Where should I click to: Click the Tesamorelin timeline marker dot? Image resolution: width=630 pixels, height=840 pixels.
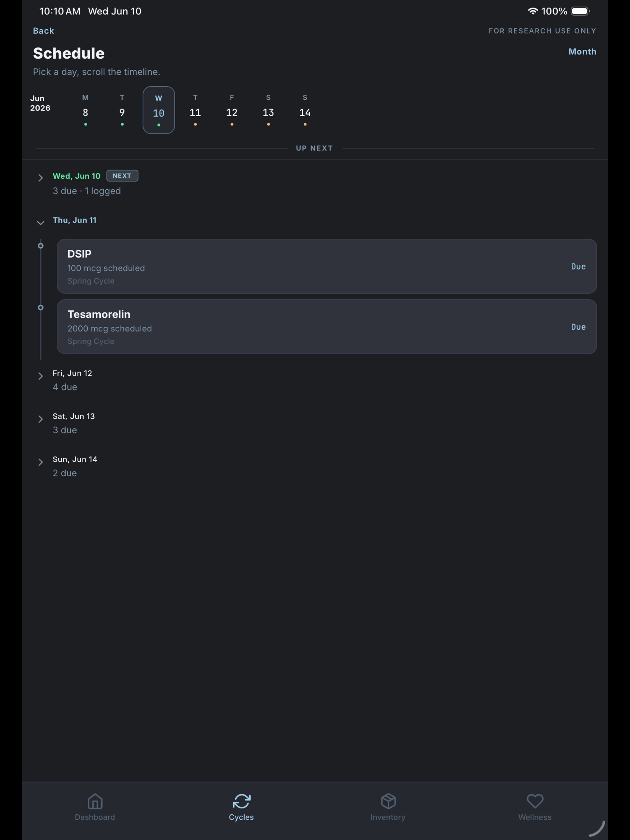41,308
